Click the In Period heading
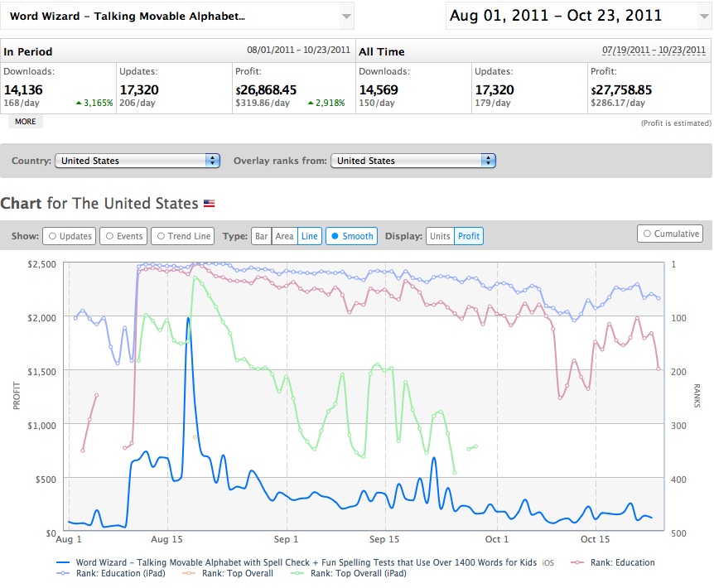The image size is (714, 588). pyautogui.click(x=28, y=51)
